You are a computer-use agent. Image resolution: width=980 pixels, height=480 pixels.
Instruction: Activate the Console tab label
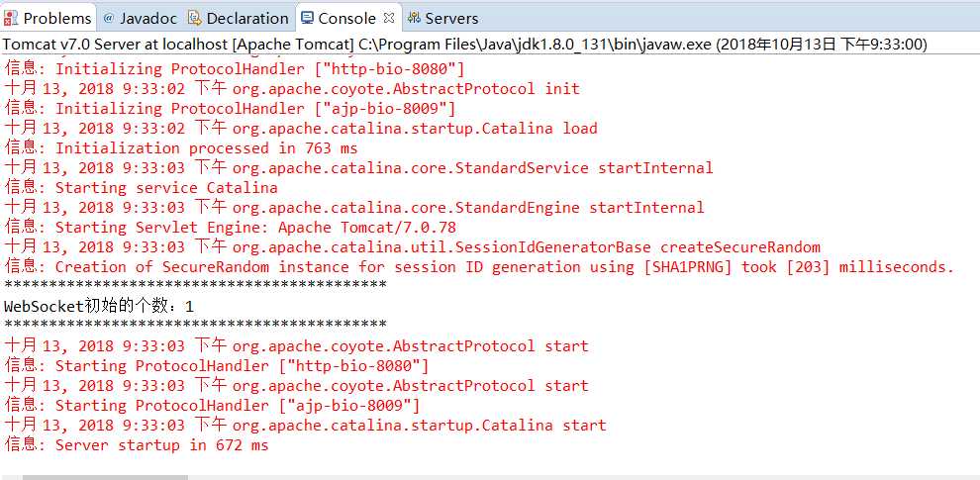pos(346,18)
